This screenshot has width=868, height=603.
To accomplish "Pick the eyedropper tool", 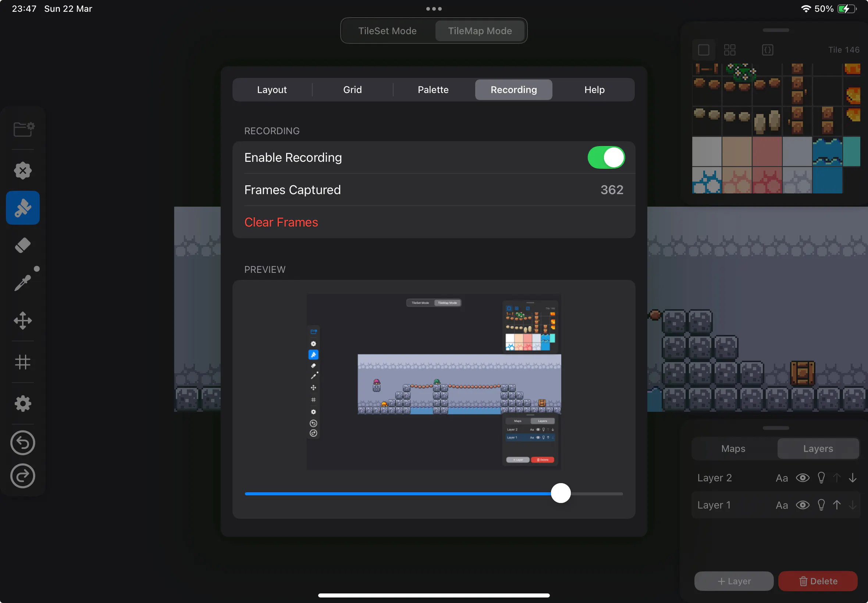I will click(23, 283).
